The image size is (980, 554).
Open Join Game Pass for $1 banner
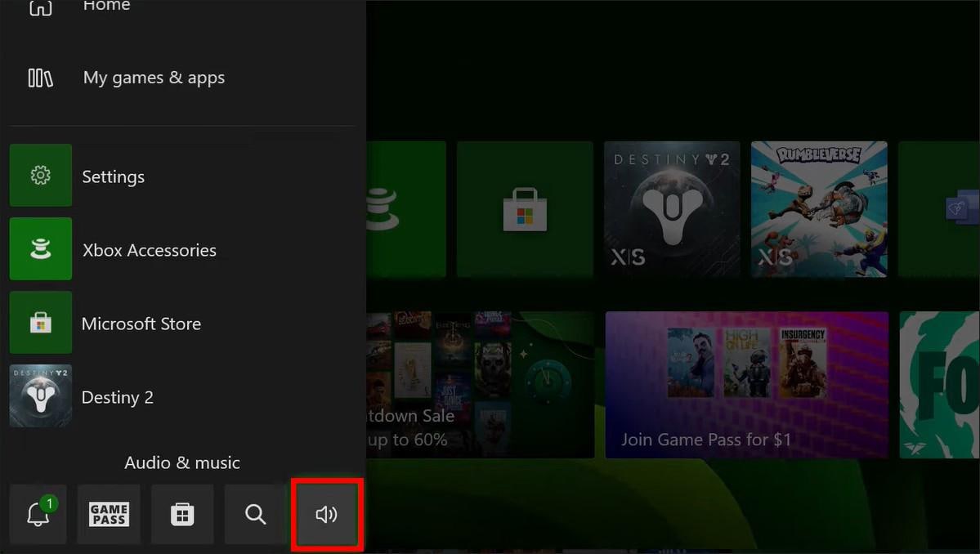[747, 385]
